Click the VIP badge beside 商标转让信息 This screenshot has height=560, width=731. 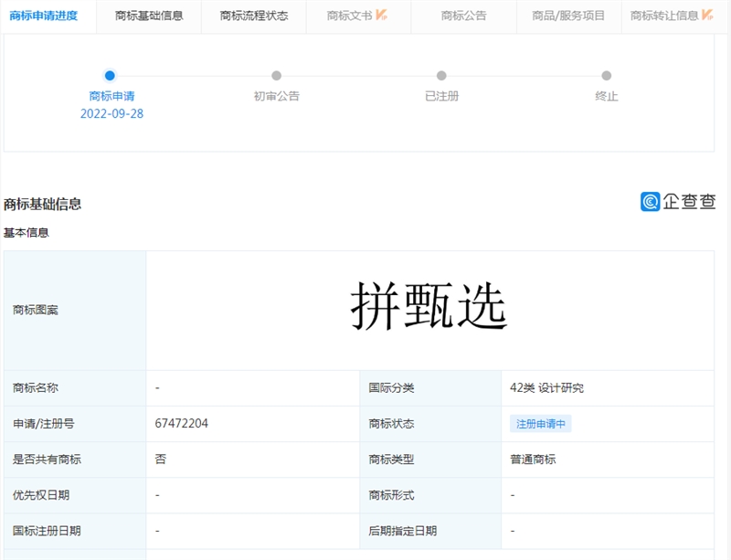click(x=708, y=16)
